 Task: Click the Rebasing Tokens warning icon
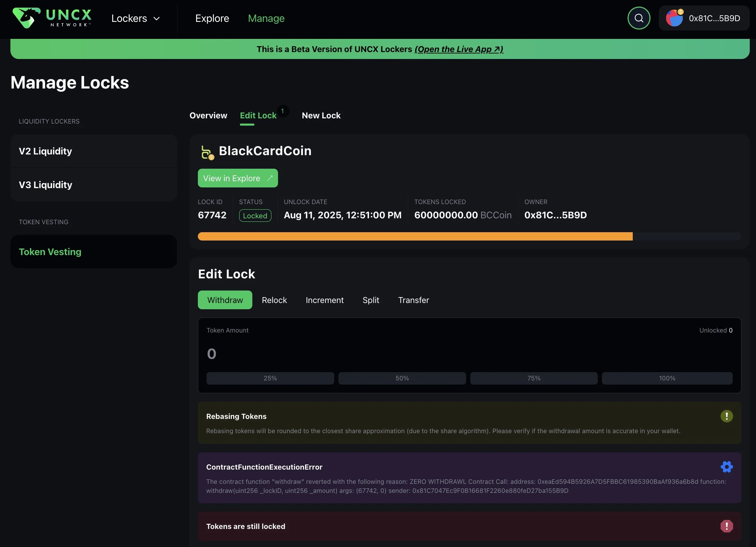coord(726,416)
